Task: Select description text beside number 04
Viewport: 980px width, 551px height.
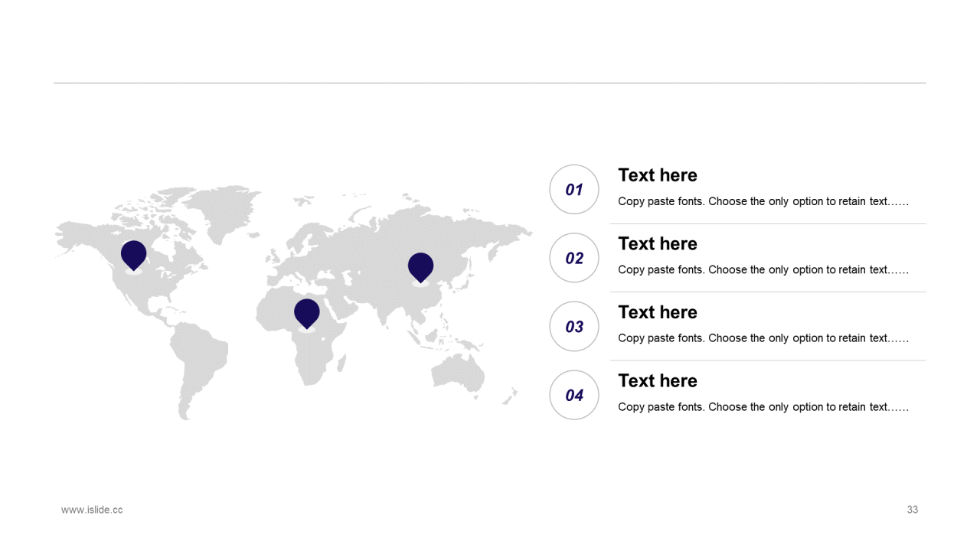Action: (x=763, y=406)
